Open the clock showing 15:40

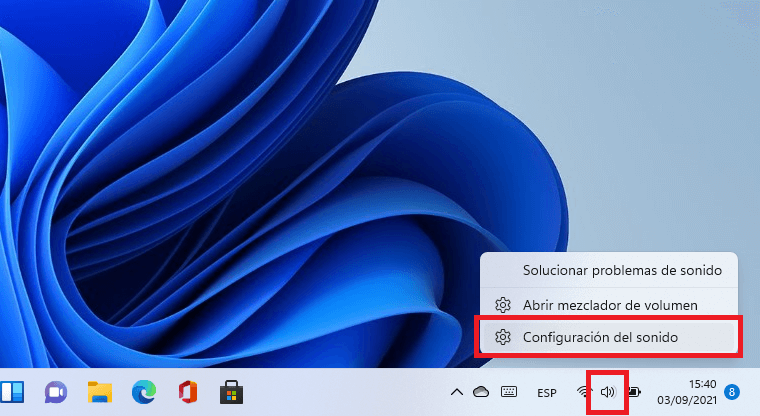click(x=702, y=384)
